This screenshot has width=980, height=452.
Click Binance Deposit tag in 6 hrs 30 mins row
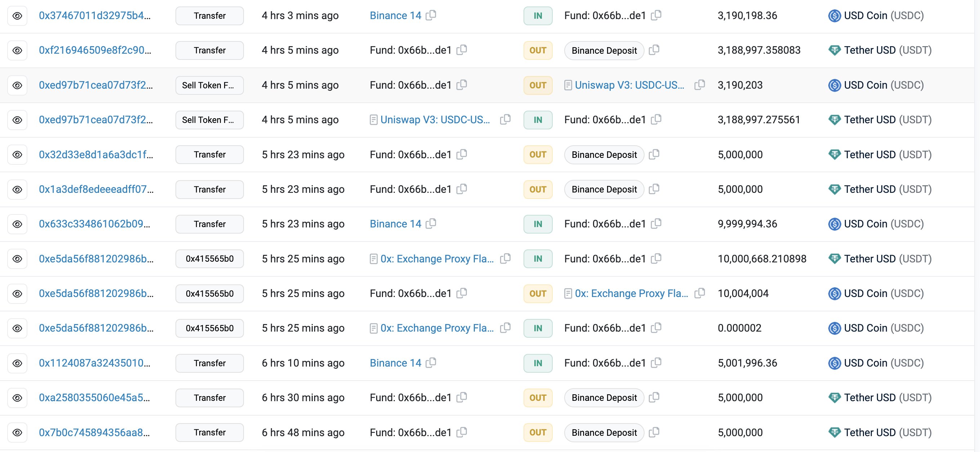[x=604, y=398]
